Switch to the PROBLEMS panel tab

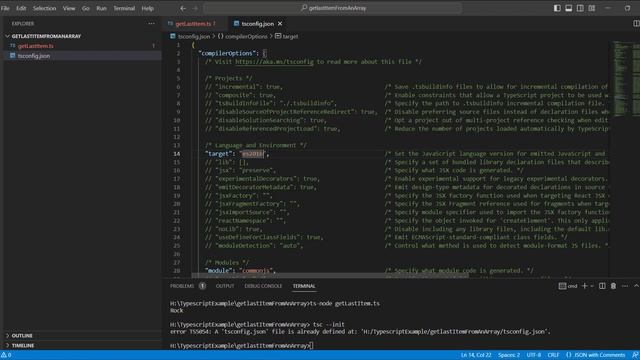click(x=182, y=286)
